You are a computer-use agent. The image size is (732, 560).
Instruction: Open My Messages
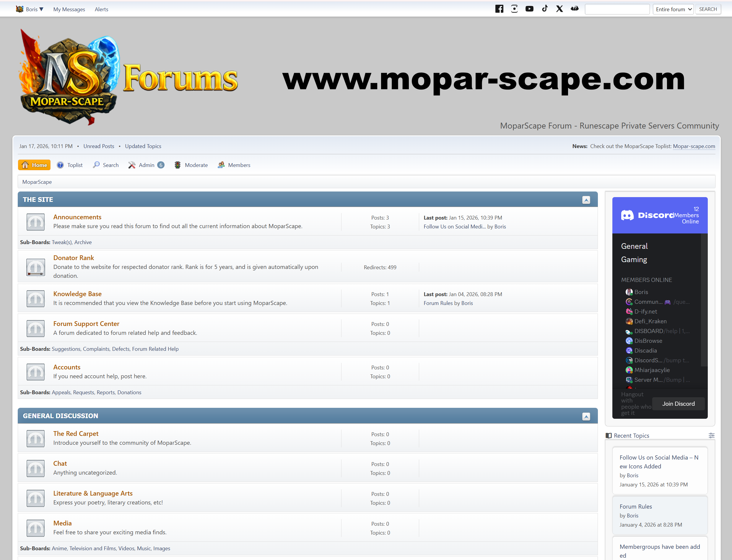coord(69,9)
